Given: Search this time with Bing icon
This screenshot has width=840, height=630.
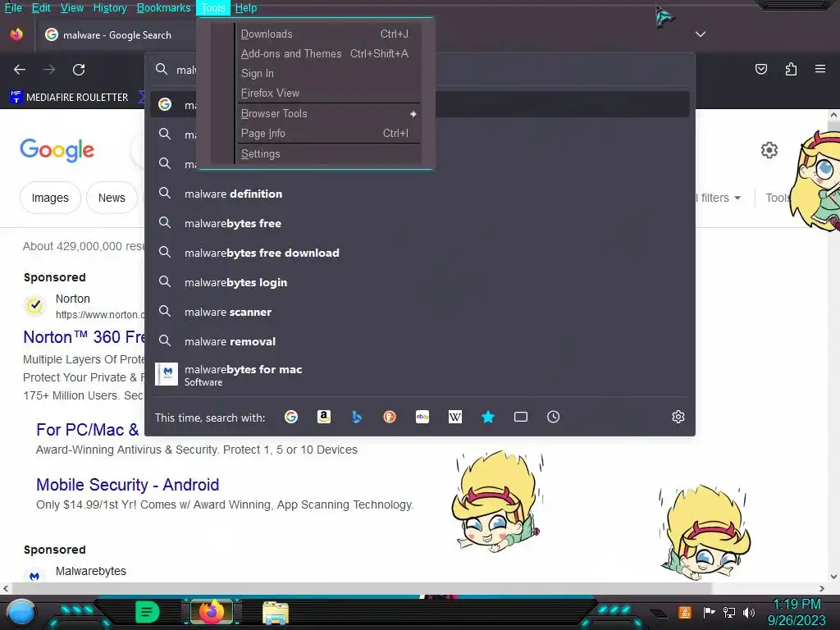Looking at the screenshot, I should [357, 417].
